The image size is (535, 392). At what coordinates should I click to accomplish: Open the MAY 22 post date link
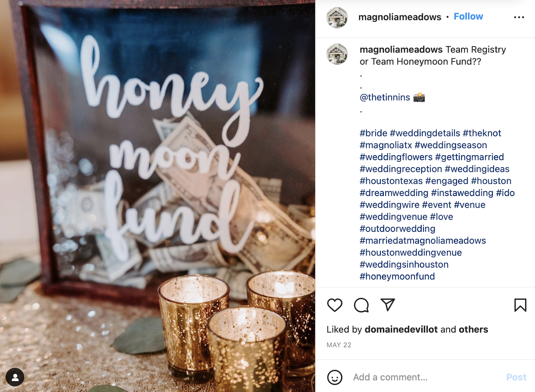click(x=339, y=345)
